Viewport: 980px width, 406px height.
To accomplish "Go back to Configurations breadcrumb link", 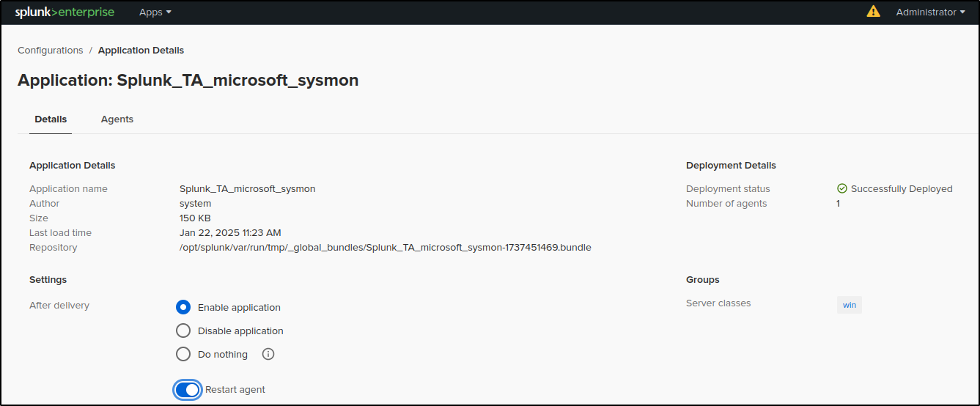I will pos(51,50).
